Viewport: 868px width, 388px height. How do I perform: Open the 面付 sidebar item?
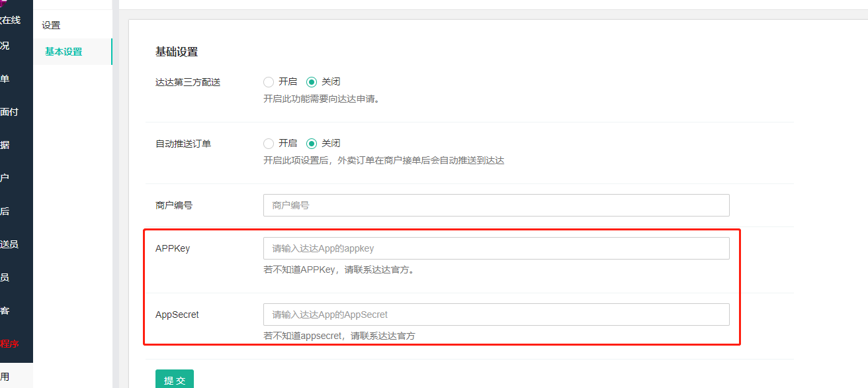[10, 112]
